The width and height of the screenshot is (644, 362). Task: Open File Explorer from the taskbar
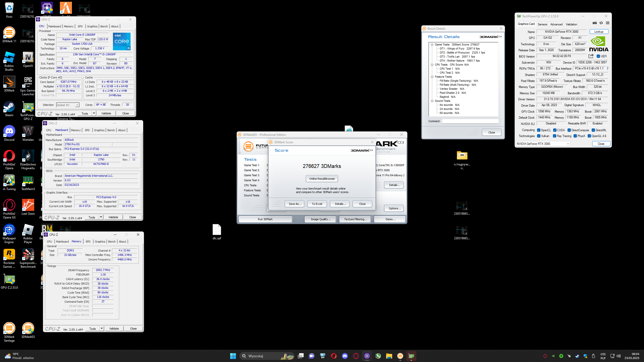[389, 356]
